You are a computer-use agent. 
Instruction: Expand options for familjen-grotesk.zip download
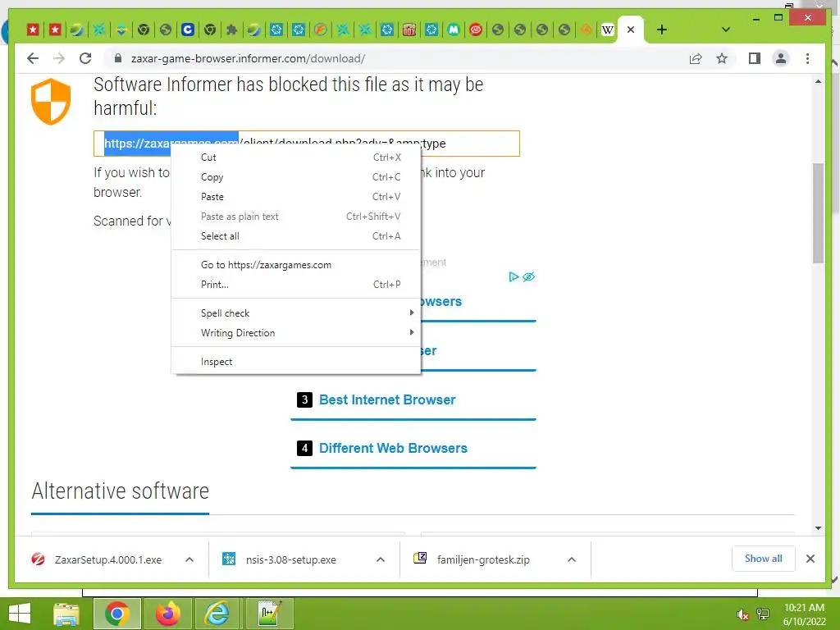[572, 559]
